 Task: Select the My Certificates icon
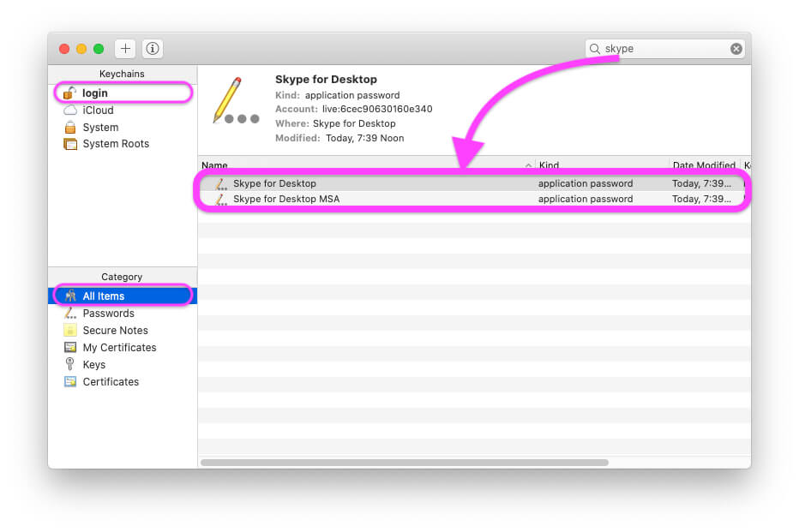click(71, 347)
